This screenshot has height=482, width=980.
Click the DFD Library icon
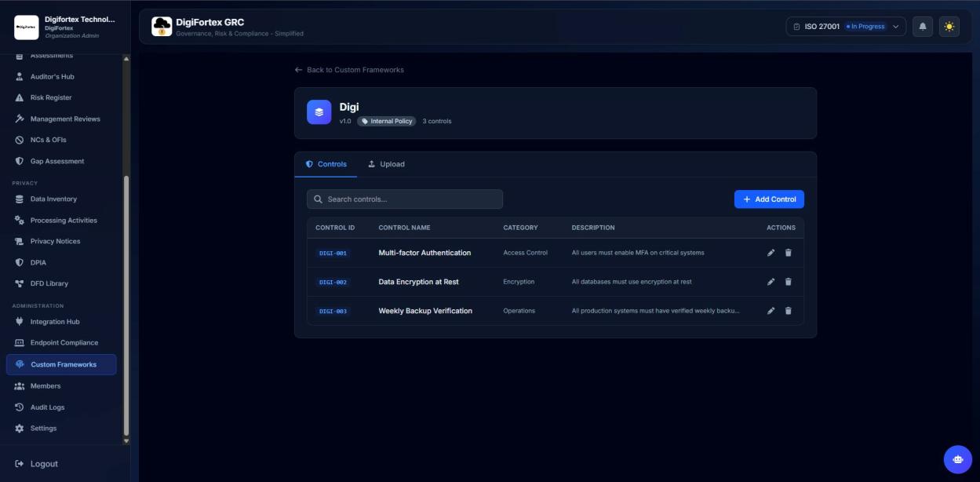pos(20,284)
